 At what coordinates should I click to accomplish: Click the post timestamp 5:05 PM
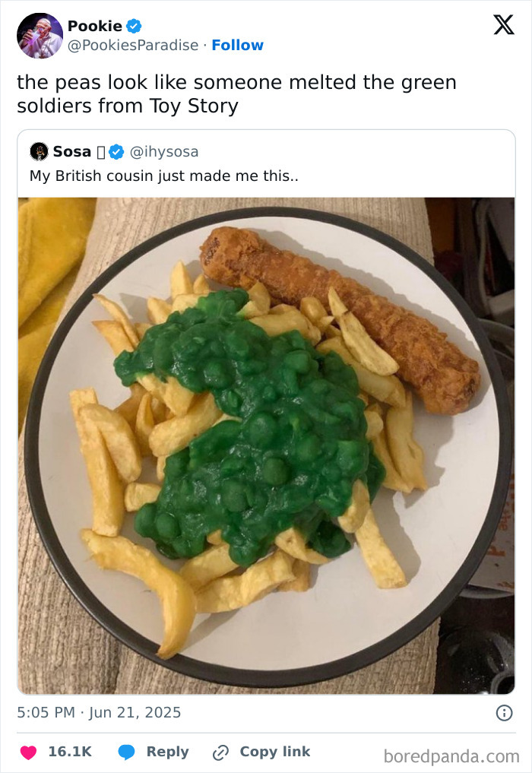tap(46, 712)
